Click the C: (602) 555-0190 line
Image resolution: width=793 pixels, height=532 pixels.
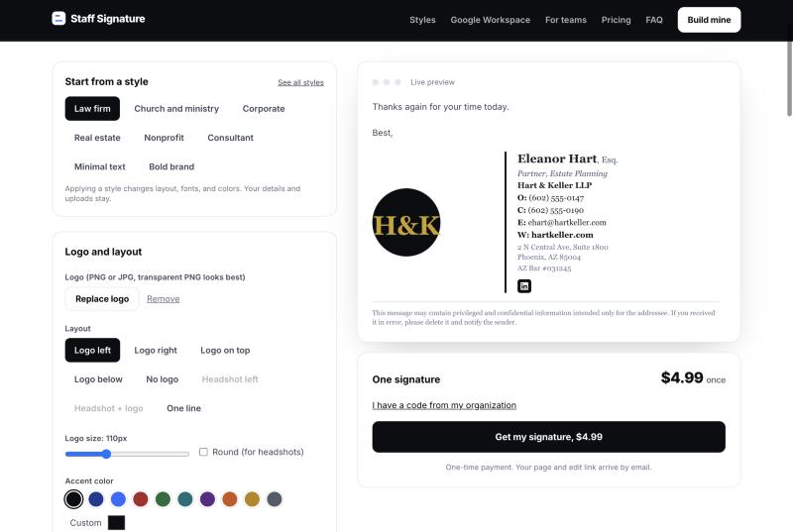(x=550, y=210)
